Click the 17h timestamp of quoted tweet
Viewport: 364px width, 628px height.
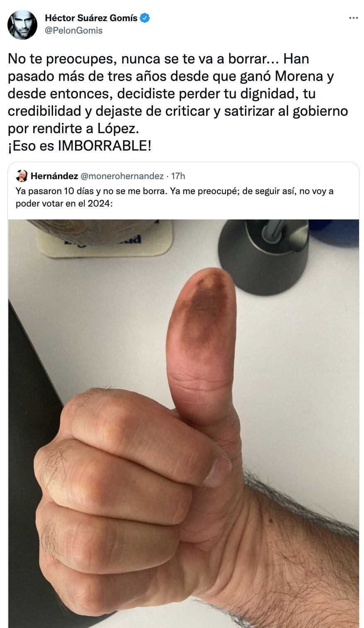178,176
